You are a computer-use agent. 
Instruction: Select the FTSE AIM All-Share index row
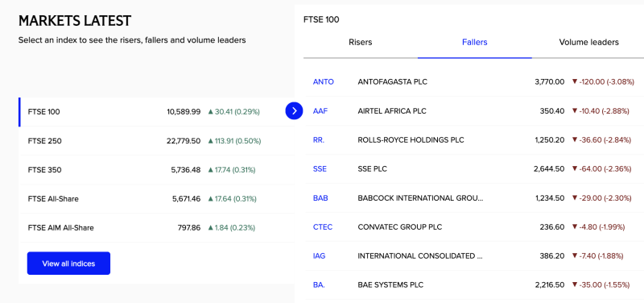[x=156, y=228]
